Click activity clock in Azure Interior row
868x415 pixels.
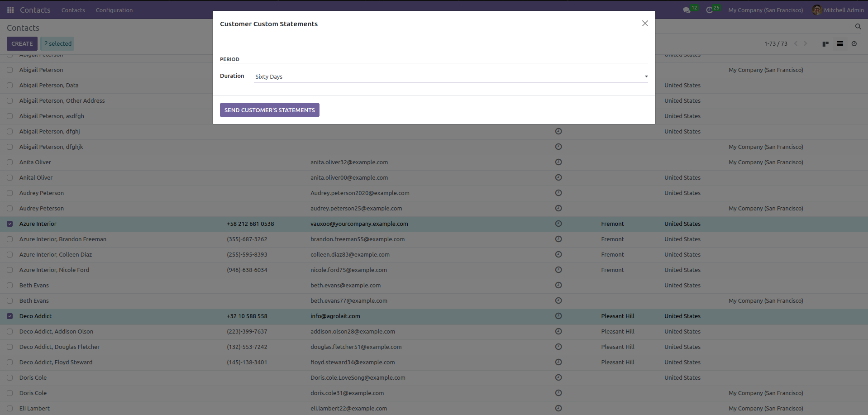[x=558, y=224]
